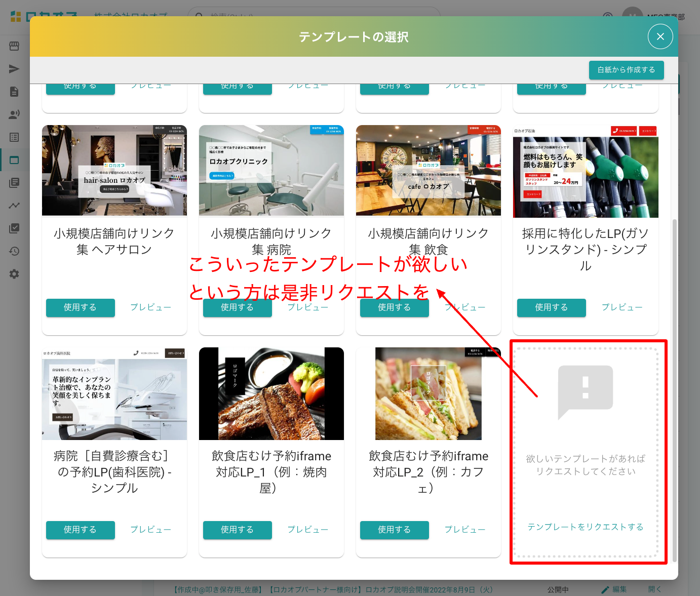The width and height of the screenshot is (700, 596).
Task: Click the template list vertical scrollbar
Action: point(674,390)
